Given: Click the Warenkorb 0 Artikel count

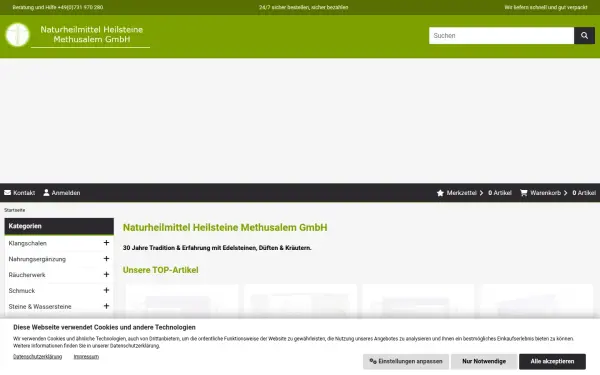Looking at the screenshot, I should coord(584,193).
